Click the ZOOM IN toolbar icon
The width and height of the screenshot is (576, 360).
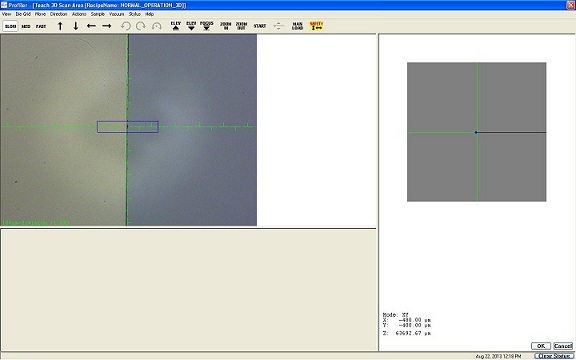click(x=226, y=26)
